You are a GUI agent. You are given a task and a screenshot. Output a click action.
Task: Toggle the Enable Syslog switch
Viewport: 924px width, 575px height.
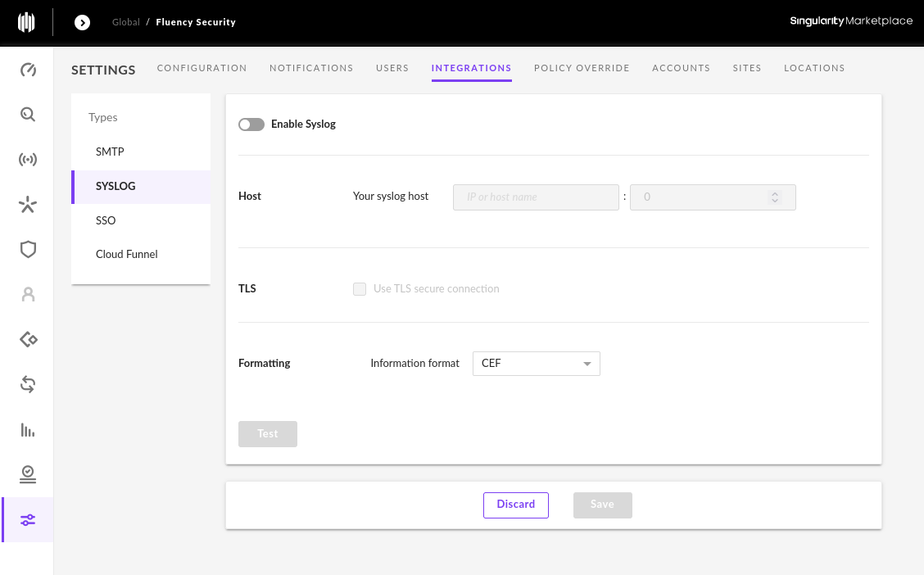251,125
